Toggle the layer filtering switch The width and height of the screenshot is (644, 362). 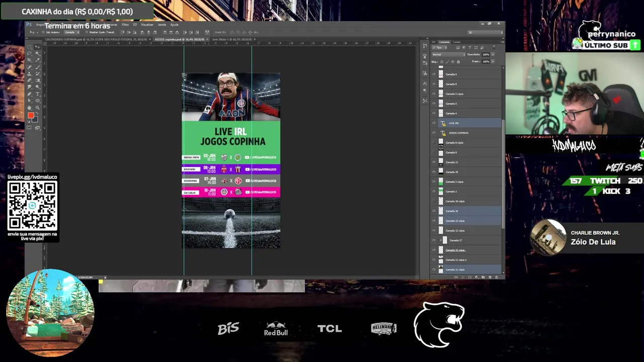click(x=494, y=47)
